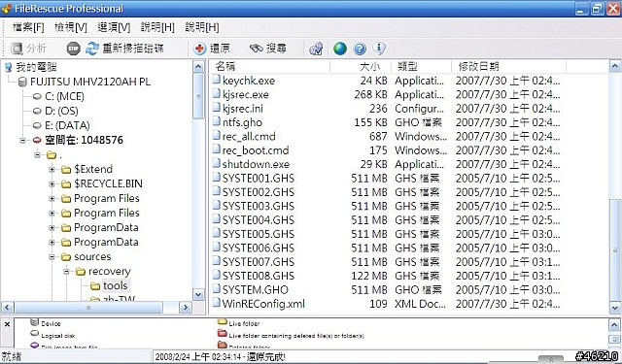Select the sources folder
The image size is (622, 364).
[92, 257]
